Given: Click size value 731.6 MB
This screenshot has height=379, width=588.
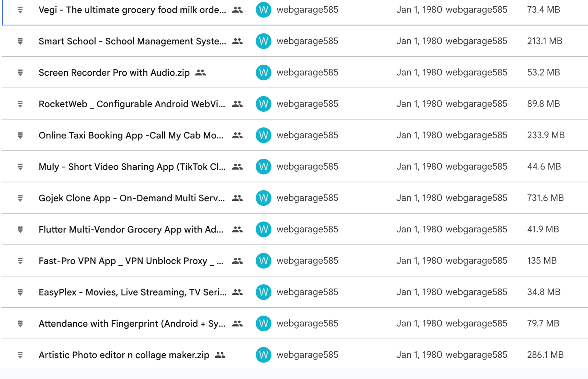Looking at the screenshot, I should [x=545, y=198].
